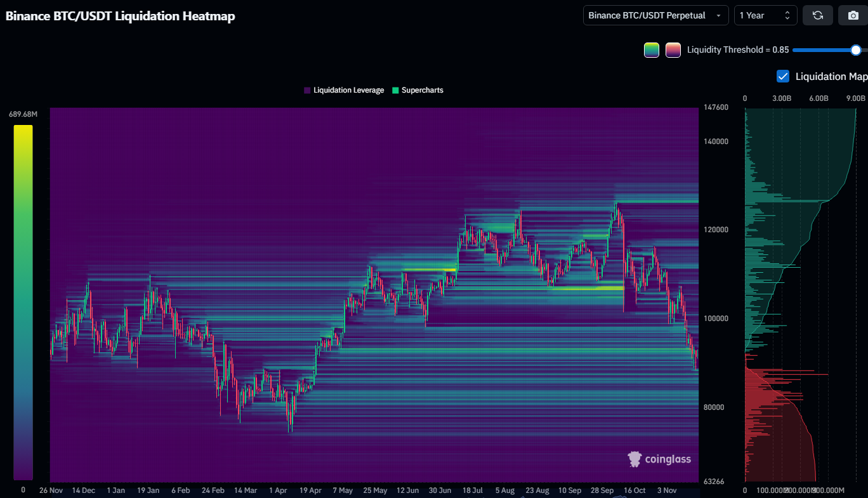868x498 pixels.
Task: Click the 63266 minimum price label
Action: pyautogui.click(x=716, y=482)
